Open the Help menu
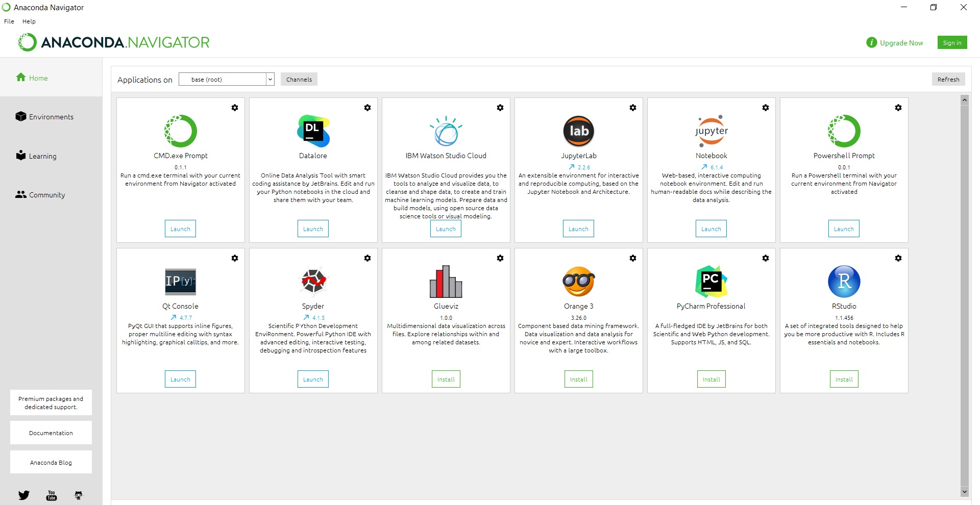Image resolution: width=980 pixels, height=505 pixels. point(29,21)
